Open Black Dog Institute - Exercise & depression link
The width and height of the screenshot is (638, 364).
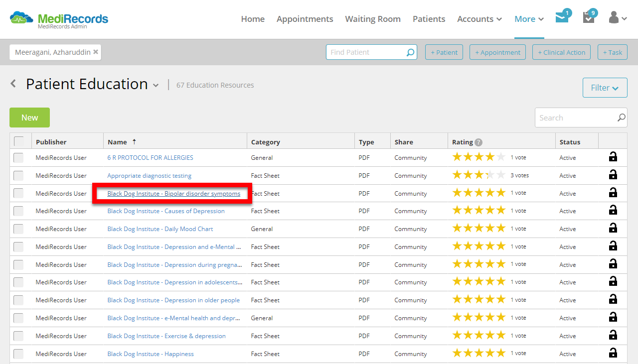pyautogui.click(x=166, y=336)
